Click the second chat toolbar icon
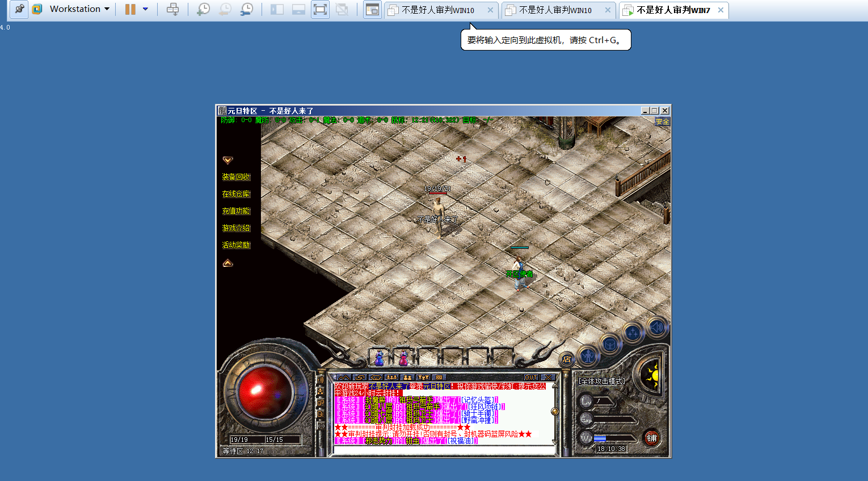Image resolution: width=868 pixels, height=481 pixels. pos(360,377)
